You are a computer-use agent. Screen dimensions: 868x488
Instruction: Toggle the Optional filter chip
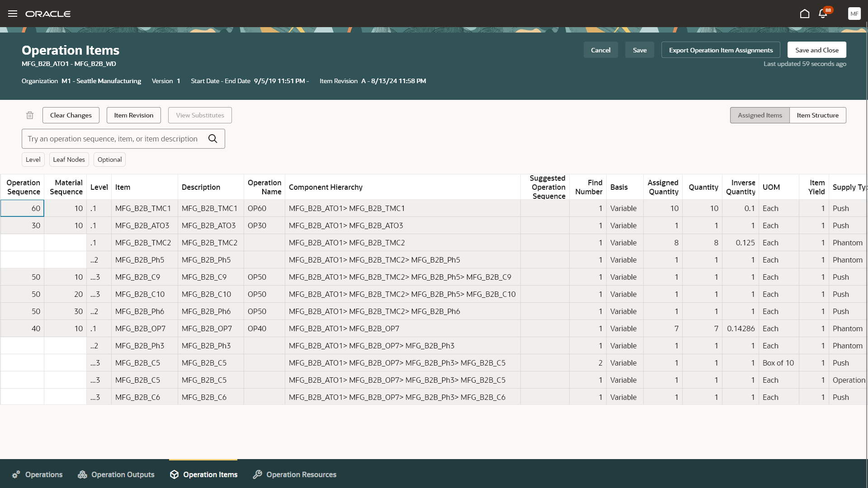click(109, 160)
